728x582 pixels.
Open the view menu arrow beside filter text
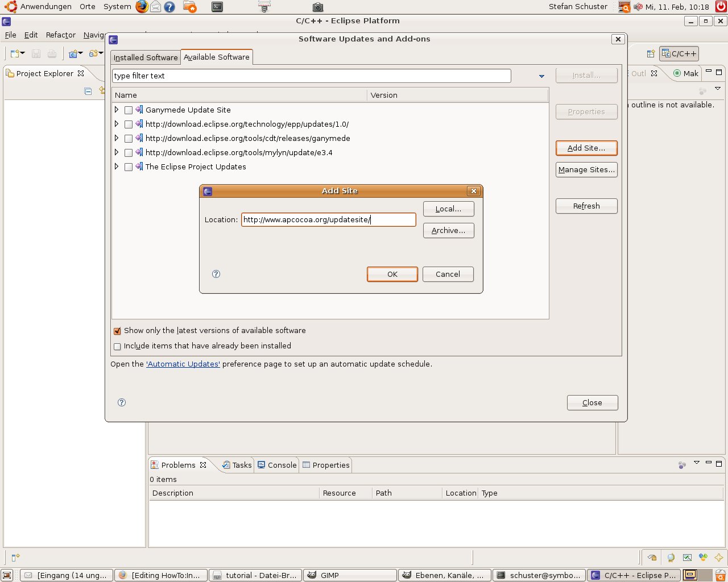pyautogui.click(x=541, y=76)
